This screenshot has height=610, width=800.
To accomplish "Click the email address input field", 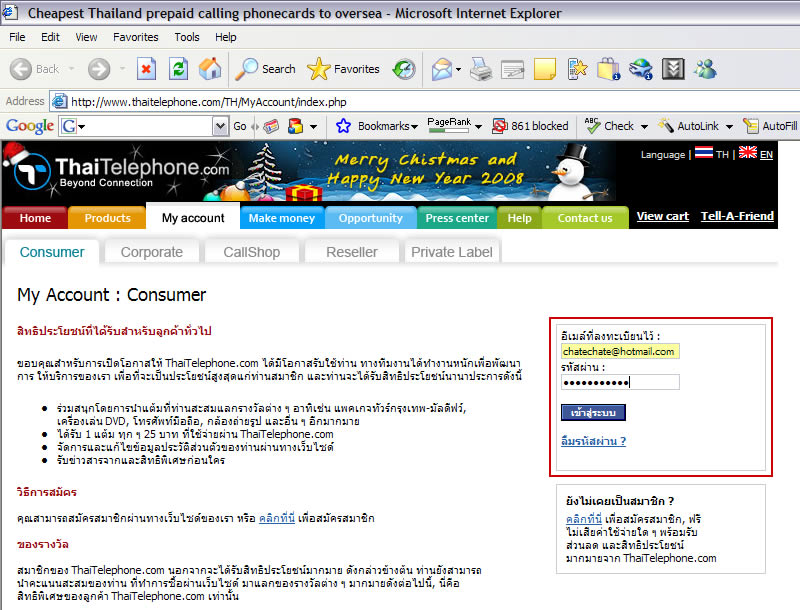I will tap(620, 351).
